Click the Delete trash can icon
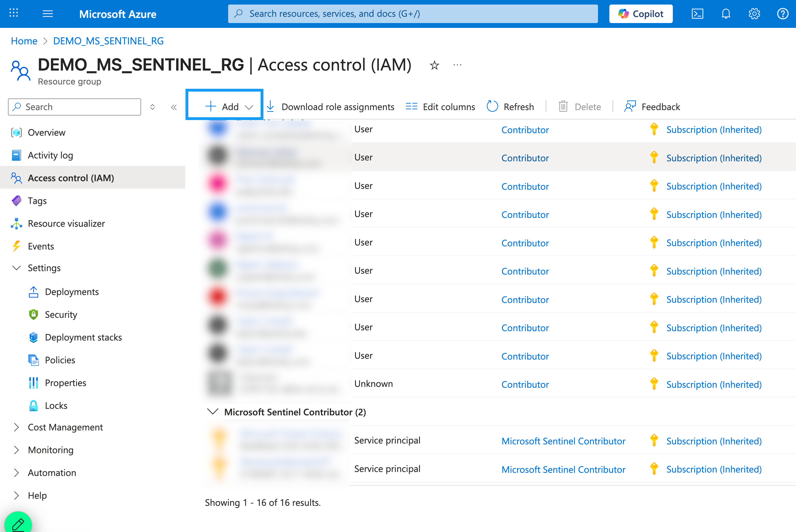796x532 pixels. pos(563,106)
